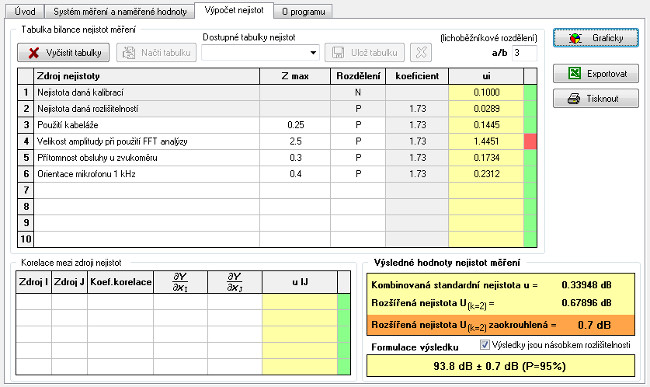
Task: Click the Rozdělení N cell in row 1
Action: coord(358,92)
